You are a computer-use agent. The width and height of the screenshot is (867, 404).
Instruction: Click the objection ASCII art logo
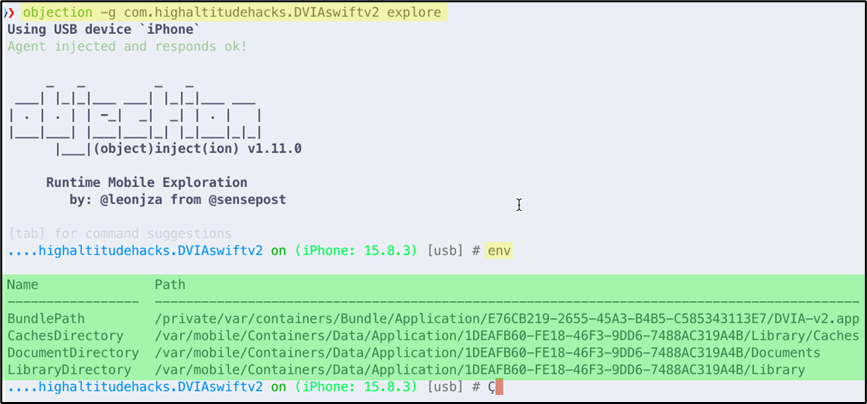135,118
